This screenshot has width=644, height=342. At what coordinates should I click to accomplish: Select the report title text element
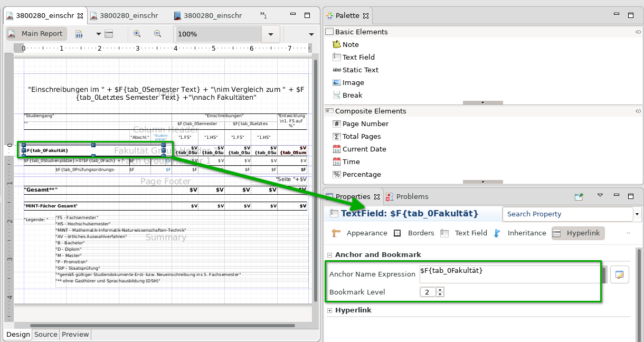(x=166, y=93)
